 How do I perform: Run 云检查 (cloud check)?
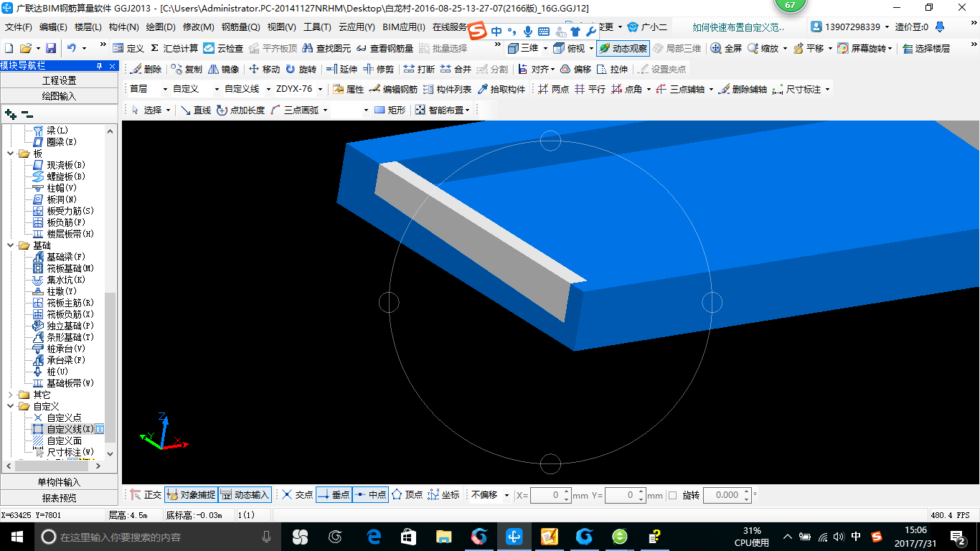223,48
